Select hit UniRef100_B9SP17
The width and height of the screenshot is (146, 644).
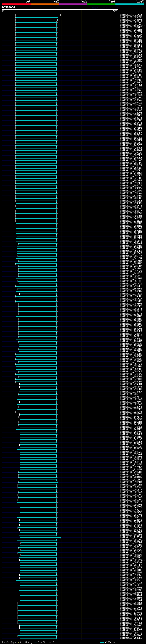click(131, 78)
